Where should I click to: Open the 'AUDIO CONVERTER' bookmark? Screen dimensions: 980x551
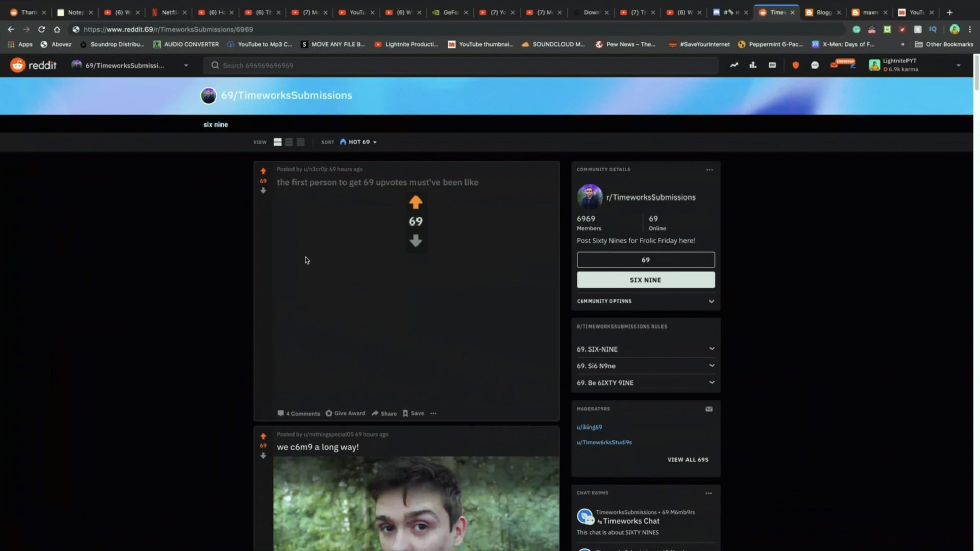(x=186, y=44)
